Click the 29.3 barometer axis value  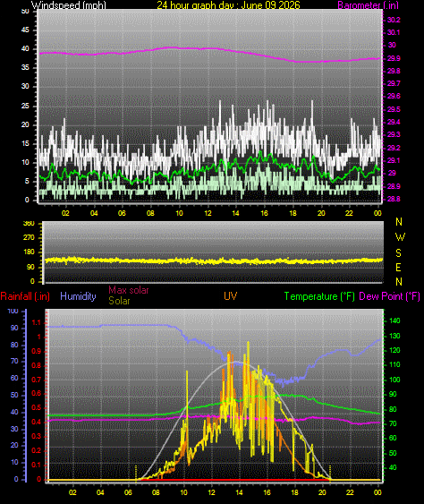pyautogui.click(x=394, y=134)
